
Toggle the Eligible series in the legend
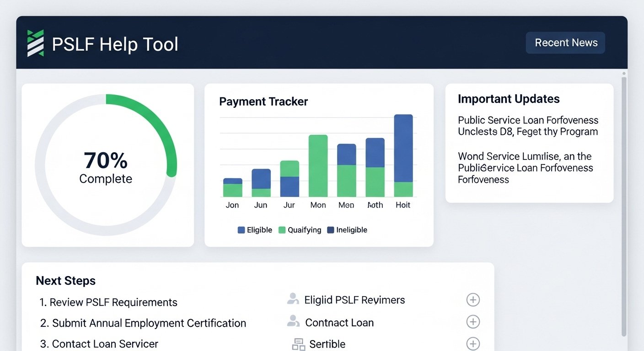point(255,230)
